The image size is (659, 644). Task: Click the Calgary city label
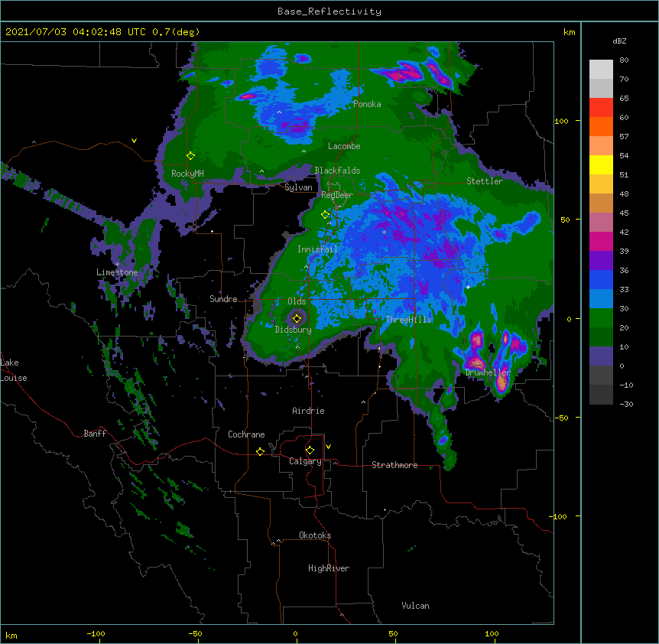coord(305,461)
